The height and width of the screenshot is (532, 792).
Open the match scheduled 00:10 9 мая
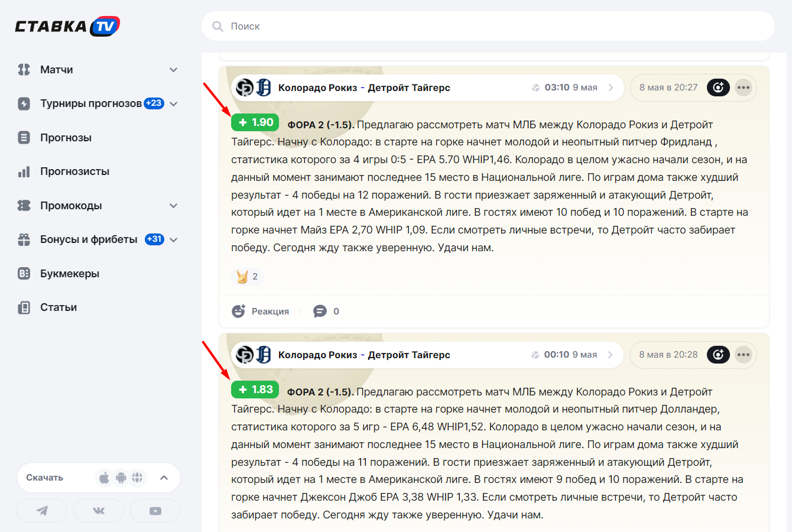tap(427, 355)
